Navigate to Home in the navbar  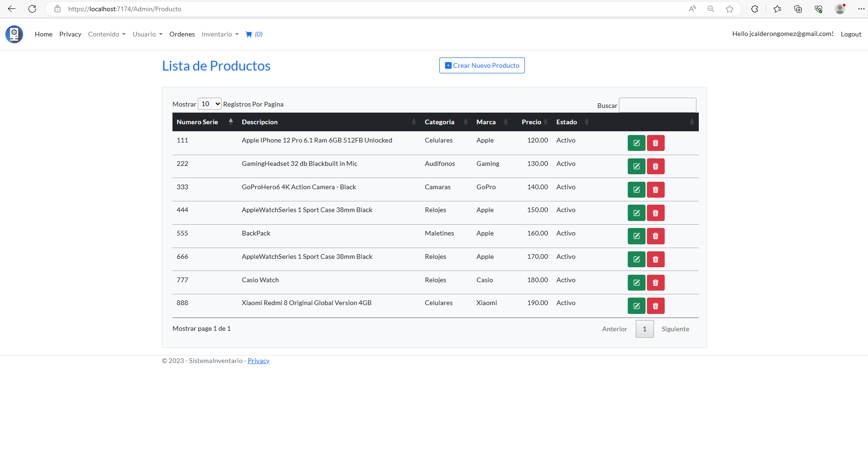(43, 34)
